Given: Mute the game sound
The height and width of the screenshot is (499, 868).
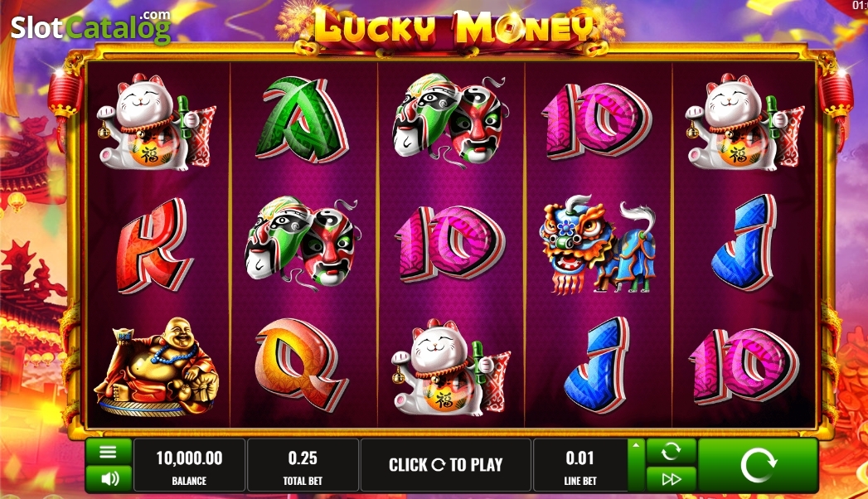Looking at the screenshot, I should pos(109,478).
